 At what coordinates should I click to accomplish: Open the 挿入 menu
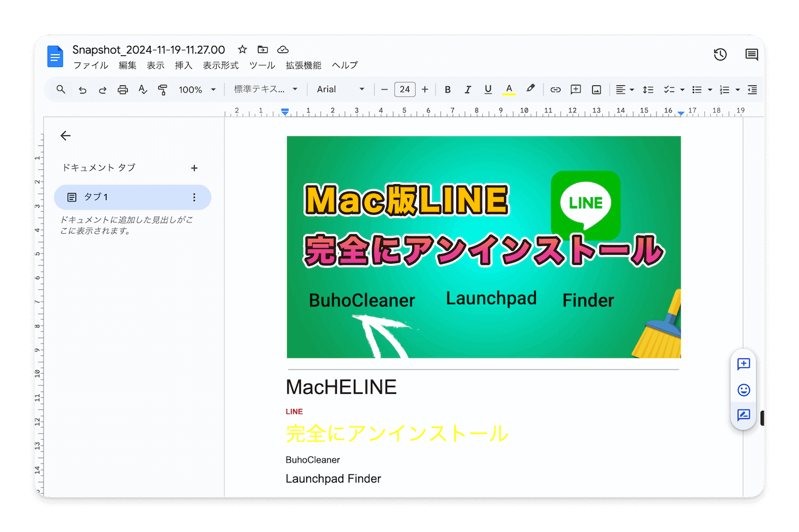pos(184,65)
